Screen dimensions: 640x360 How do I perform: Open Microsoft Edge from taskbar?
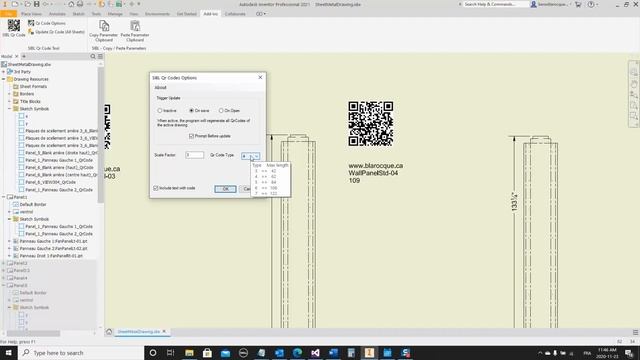click(297, 353)
